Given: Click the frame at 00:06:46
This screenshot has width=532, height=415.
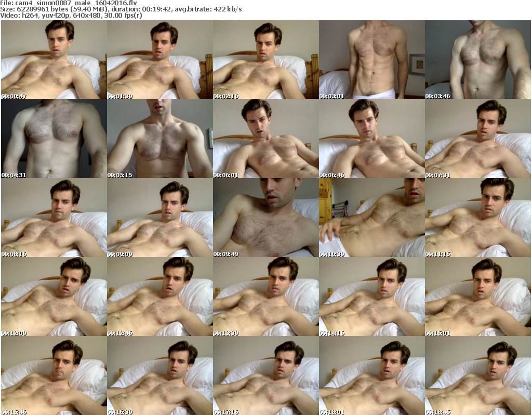Looking at the screenshot, I should pyautogui.click(x=372, y=139).
